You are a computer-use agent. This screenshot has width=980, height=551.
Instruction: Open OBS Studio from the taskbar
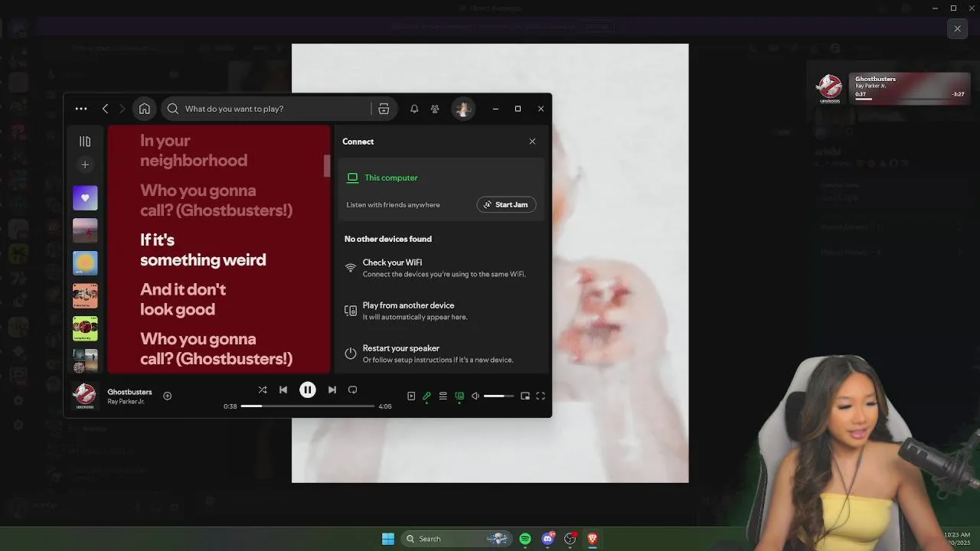click(570, 539)
